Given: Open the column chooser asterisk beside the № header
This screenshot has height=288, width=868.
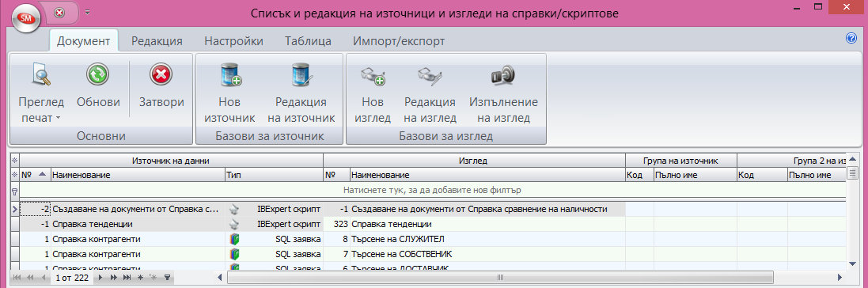Looking at the screenshot, I should tap(15, 174).
